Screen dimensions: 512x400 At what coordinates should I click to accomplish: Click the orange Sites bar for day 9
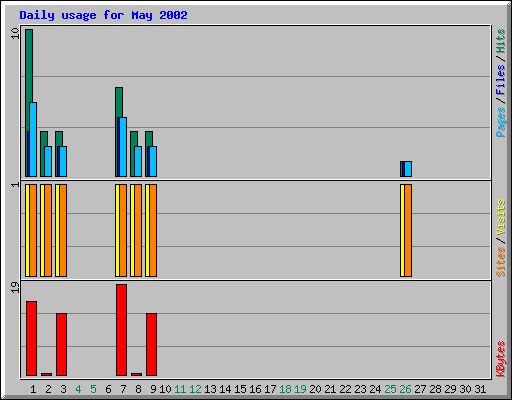[x=153, y=230]
